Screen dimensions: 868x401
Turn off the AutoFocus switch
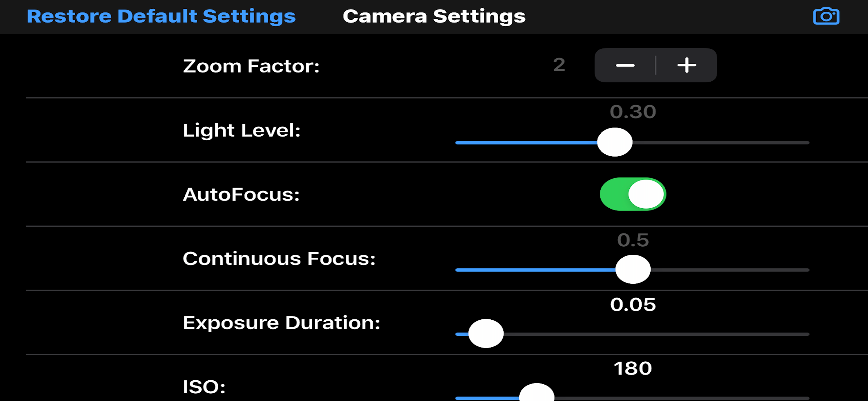click(633, 194)
